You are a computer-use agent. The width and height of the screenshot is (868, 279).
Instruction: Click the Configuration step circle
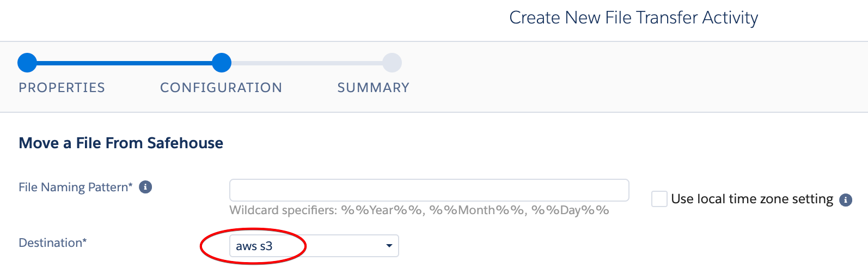pyautogui.click(x=222, y=63)
